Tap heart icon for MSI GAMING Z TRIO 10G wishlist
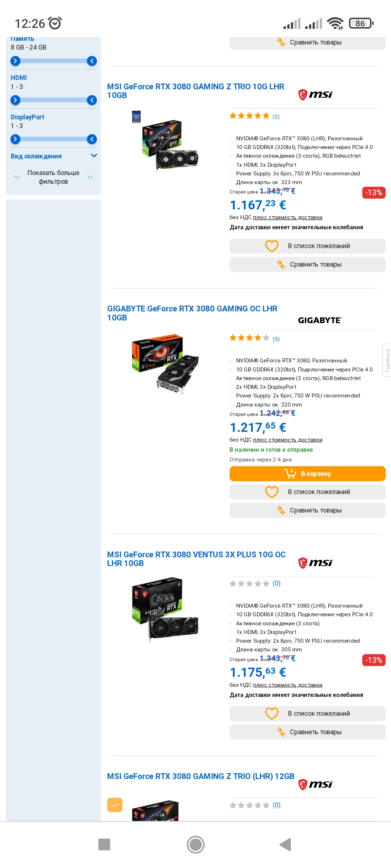 point(272,246)
